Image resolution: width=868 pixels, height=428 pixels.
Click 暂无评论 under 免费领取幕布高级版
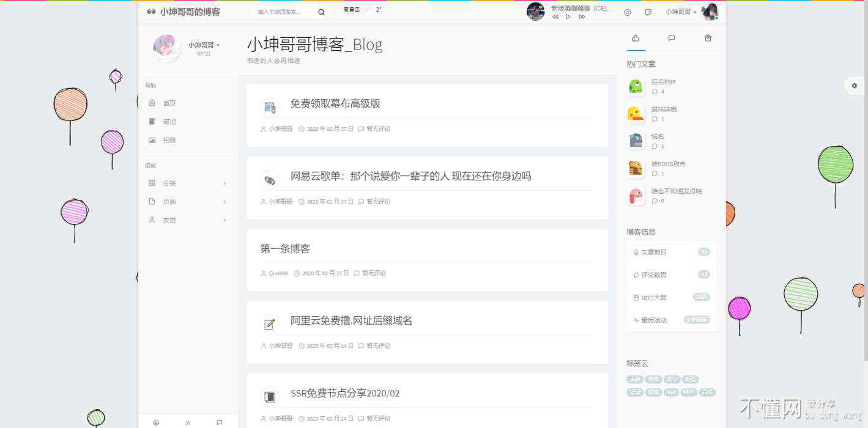tap(378, 129)
